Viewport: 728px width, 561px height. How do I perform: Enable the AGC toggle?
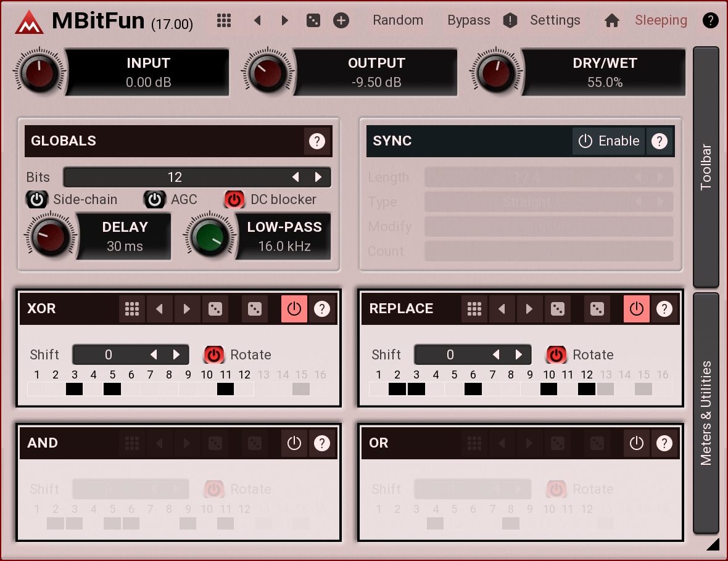click(x=154, y=200)
